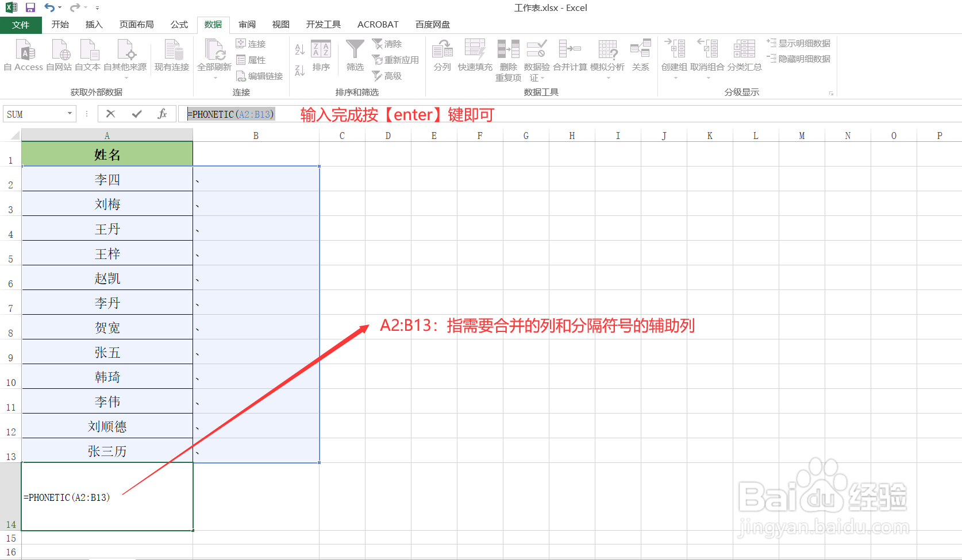Switch to the Home (开始) tab

pyautogui.click(x=60, y=25)
